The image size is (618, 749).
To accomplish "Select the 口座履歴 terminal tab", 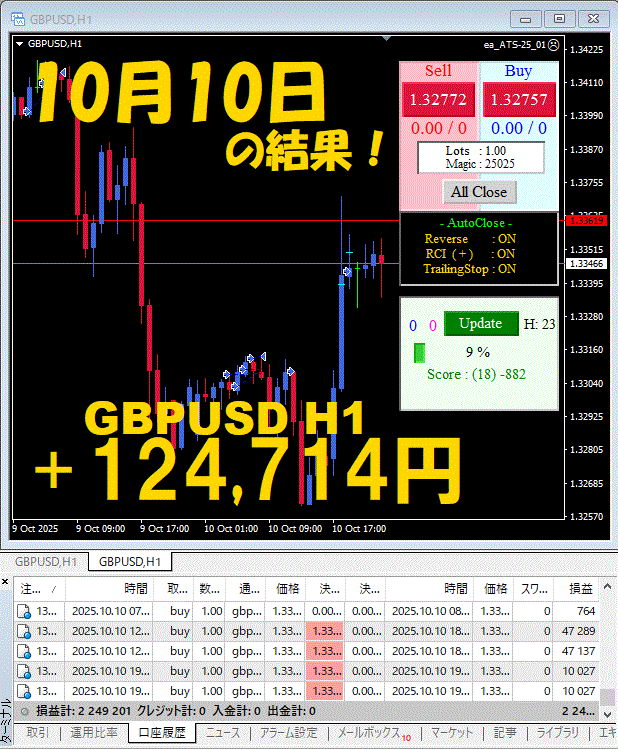I will pyautogui.click(x=162, y=733).
